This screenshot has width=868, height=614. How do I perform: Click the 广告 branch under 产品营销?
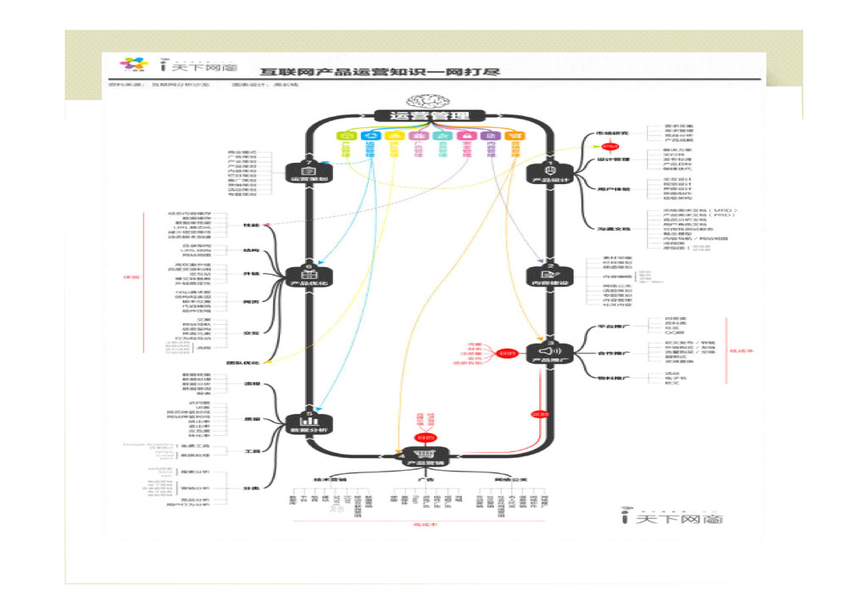[x=426, y=479]
